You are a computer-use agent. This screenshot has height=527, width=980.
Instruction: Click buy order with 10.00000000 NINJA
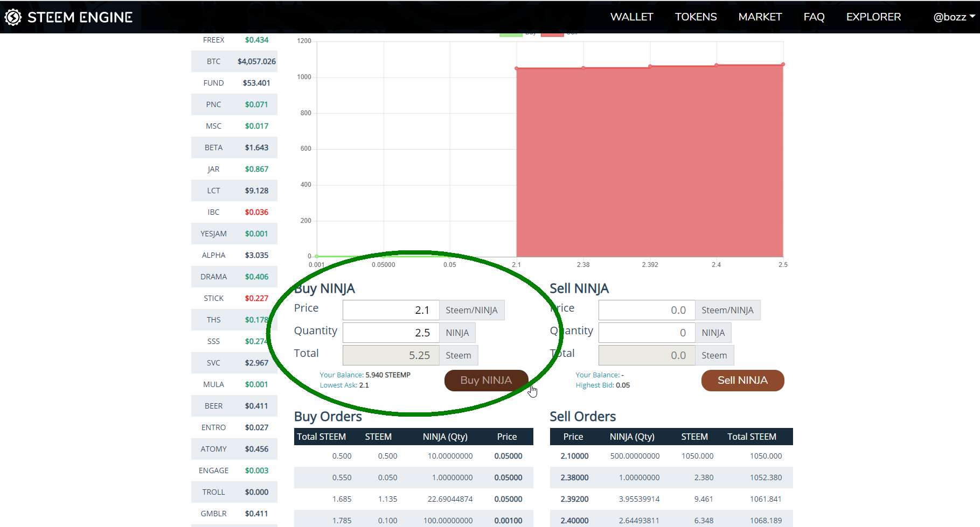click(414, 456)
